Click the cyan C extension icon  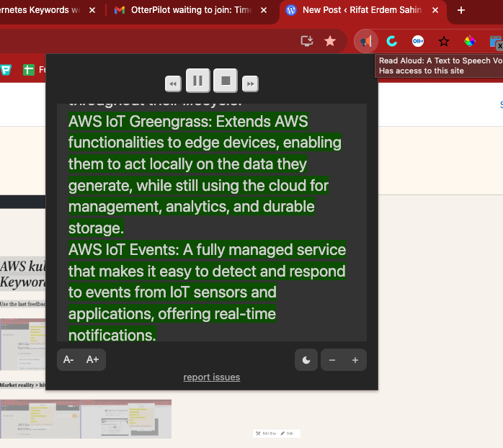(392, 41)
